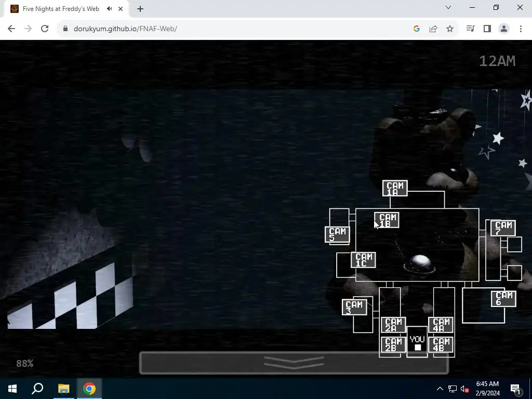Toggle the Chrome side panel
This screenshot has height=399, width=532.
point(487,29)
